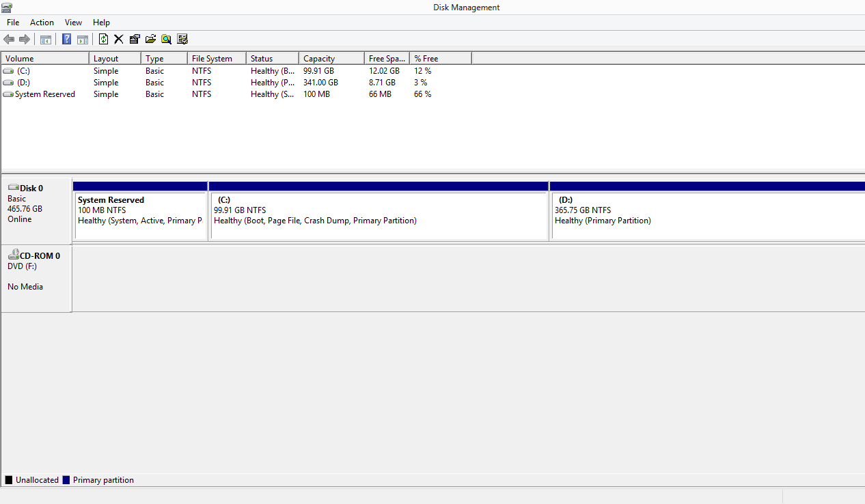
Task: Click the 12 % free cell
Action: pos(422,71)
